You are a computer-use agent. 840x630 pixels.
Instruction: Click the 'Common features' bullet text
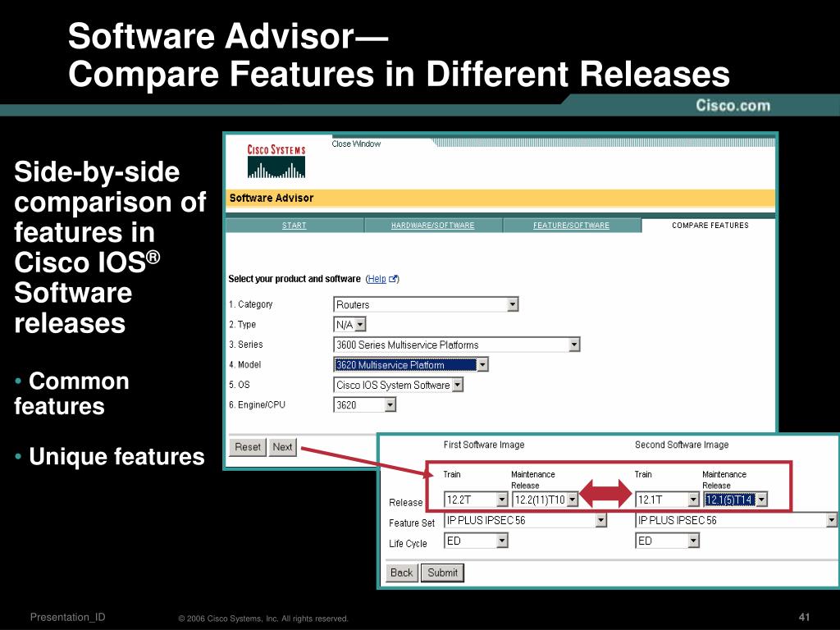pos(71,394)
